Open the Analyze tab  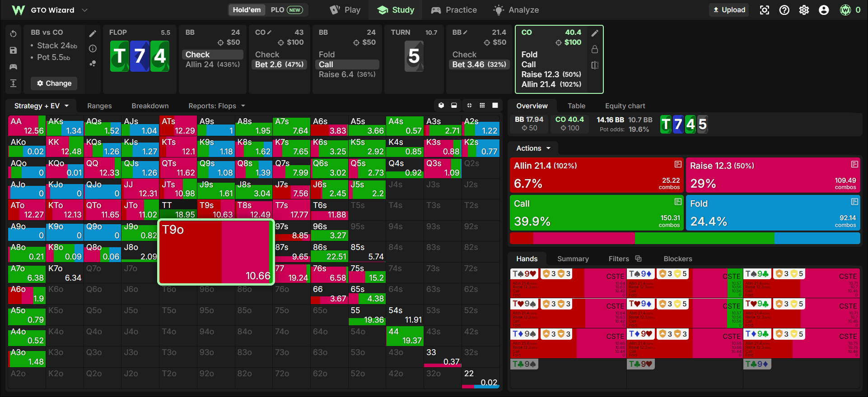point(517,10)
